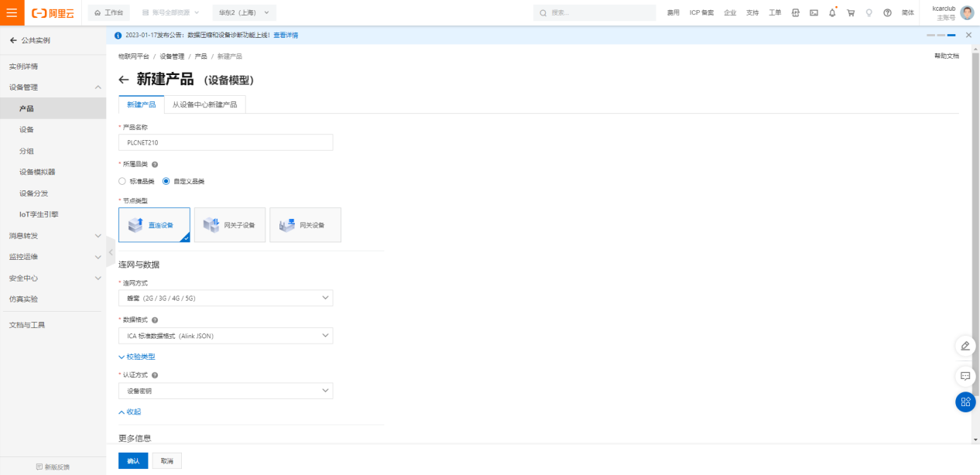
Task: Open the 数据格式 dropdown with Alink JSON
Action: coord(225,336)
